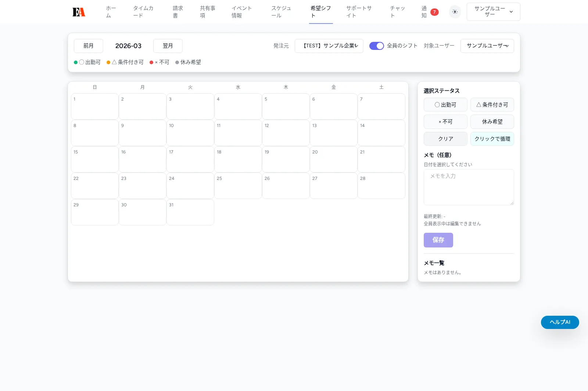588x391 pixels.
Task: Click the green 出勤可 legend indicator
Action: pyautogui.click(x=76, y=62)
